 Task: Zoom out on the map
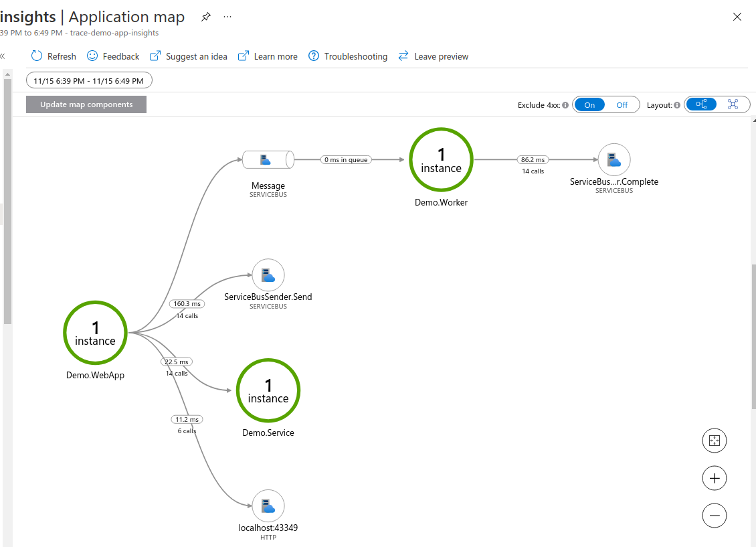tap(715, 516)
